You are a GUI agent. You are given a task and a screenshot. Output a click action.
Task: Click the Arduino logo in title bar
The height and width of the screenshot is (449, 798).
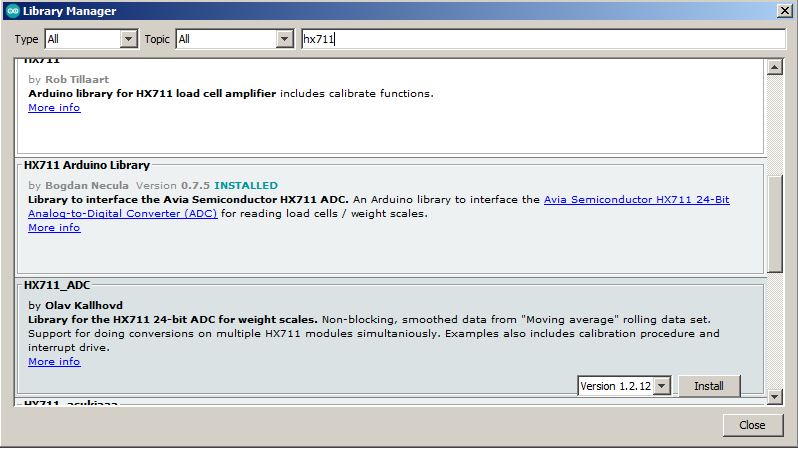(x=13, y=11)
